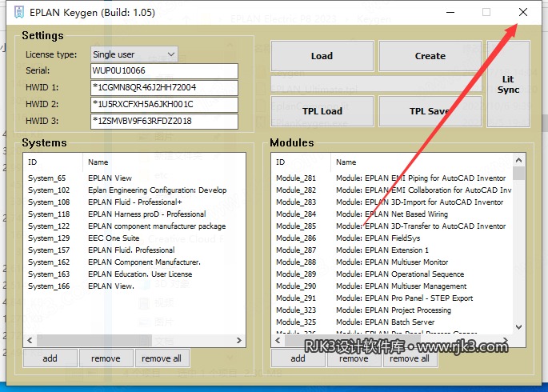The image size is (548, 392).
Task: Select System_162 EPLAN Component Manufacturer. row
Action: pos(134,262)
